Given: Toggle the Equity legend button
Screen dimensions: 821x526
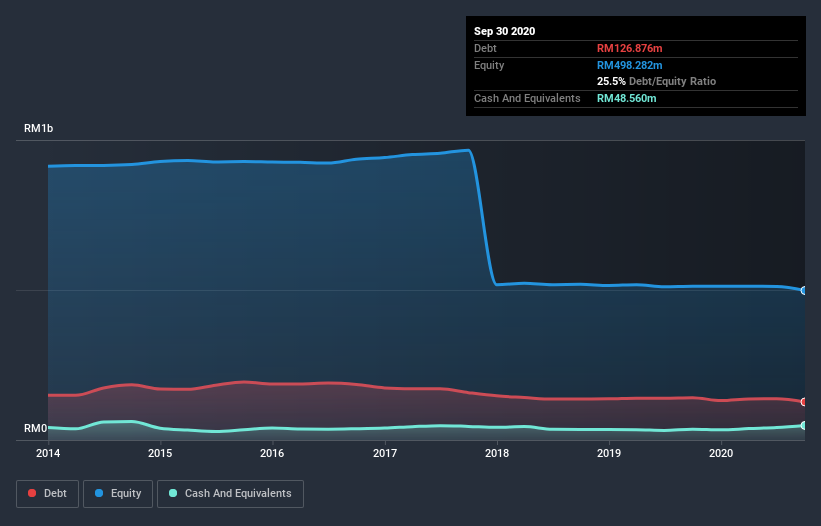Looking at the screenshot, I should click(x=118, y=494).
